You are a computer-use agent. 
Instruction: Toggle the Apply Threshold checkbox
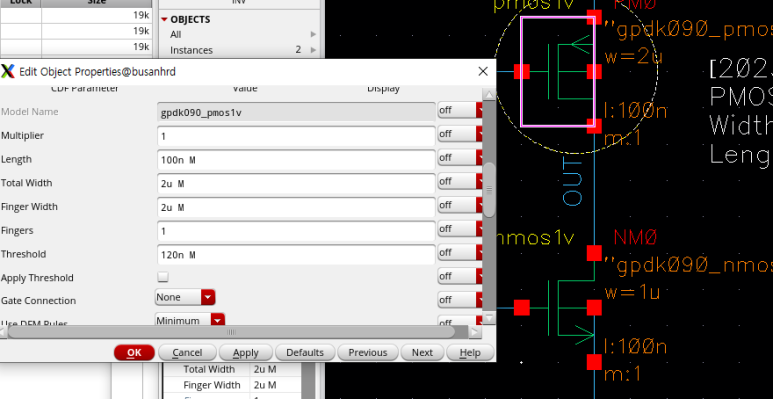point(163,277)
